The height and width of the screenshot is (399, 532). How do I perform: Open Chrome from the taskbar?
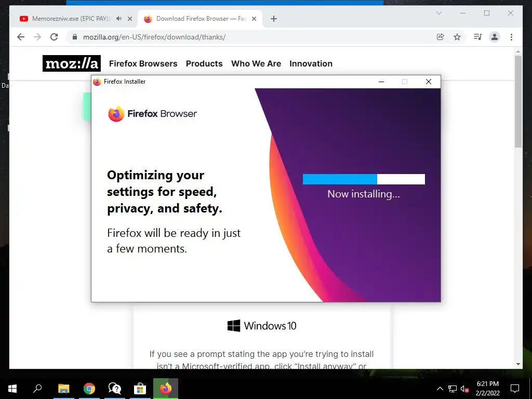[89, 389]
